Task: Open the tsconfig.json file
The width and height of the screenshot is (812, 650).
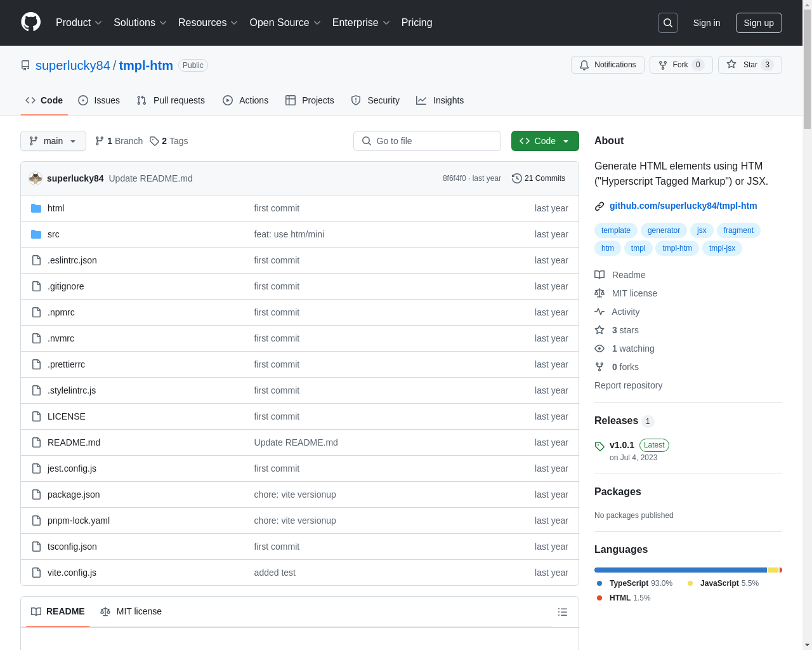Action: pos(72,547)
